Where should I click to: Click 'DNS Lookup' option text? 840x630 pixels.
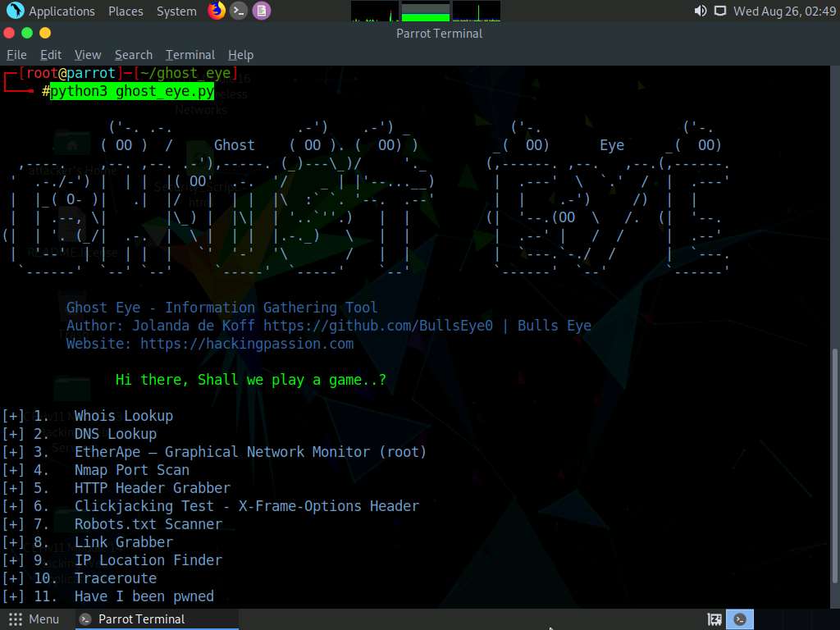[x=116, y=433]
